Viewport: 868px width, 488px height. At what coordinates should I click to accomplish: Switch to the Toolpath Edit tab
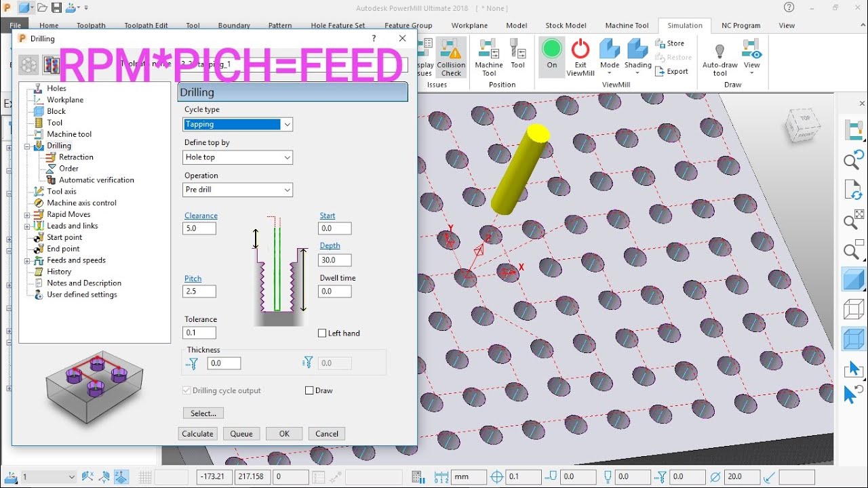[x=146, y=26]
